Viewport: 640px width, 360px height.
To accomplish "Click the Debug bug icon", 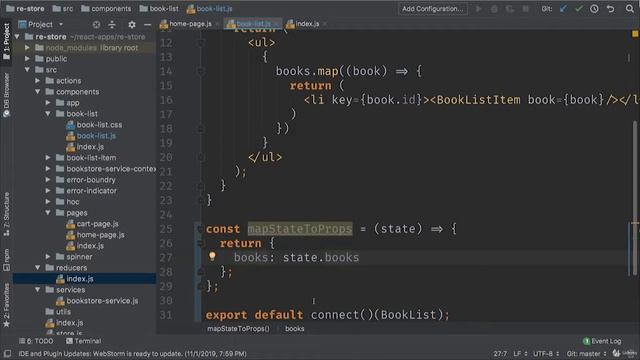I will click(x=494, y=9).
